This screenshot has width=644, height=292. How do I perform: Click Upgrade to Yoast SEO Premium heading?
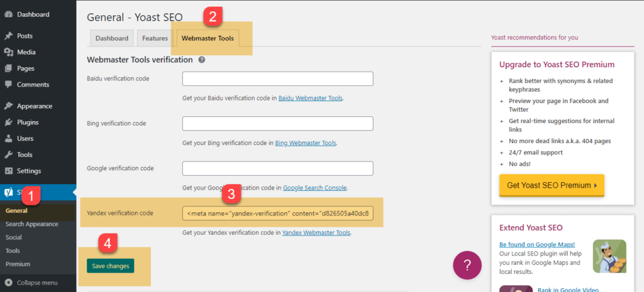557,65
